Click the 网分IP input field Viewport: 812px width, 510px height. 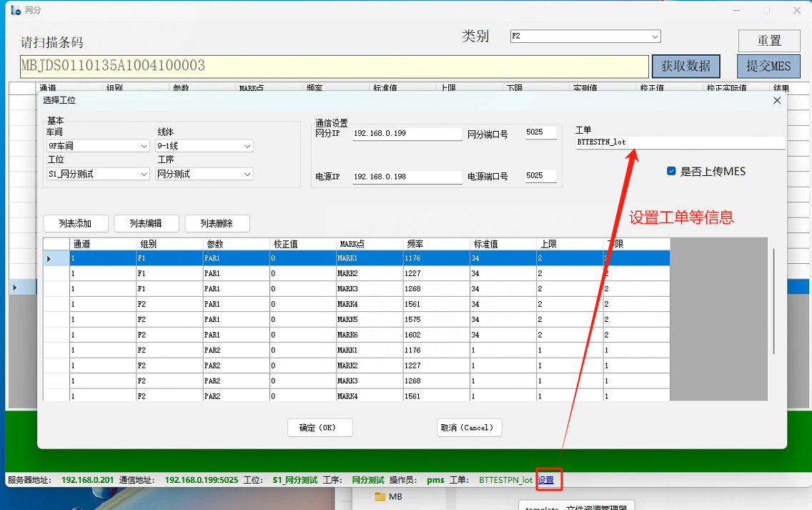(x=407, y=134)
